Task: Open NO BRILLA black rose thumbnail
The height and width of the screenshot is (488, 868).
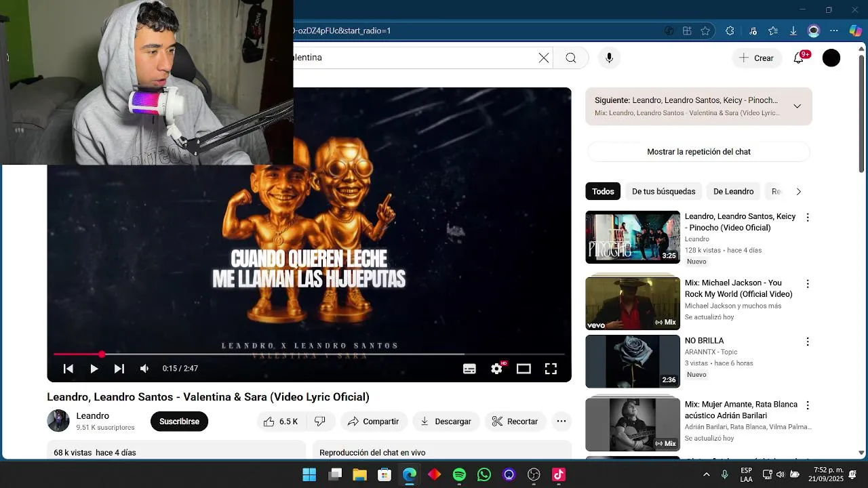Action: [x=633, y=361]
